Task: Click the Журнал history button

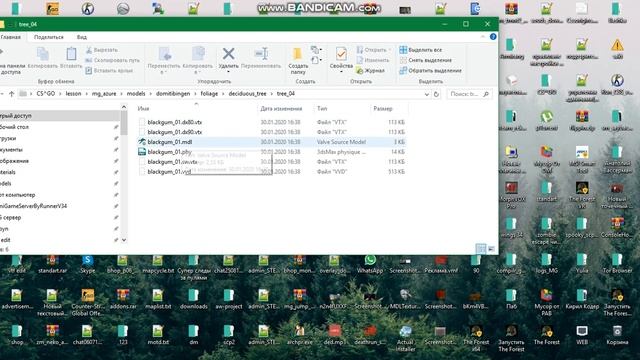Action: click(x=370, y=71)
